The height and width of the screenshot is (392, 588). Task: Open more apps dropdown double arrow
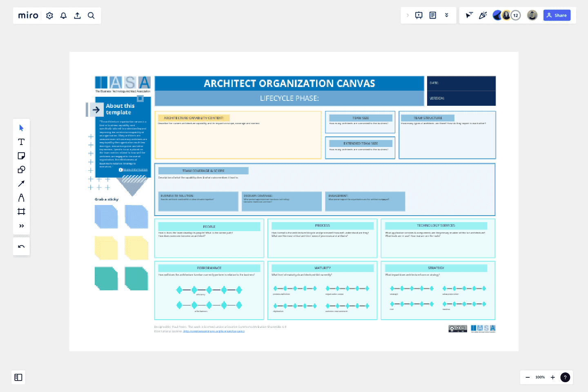click(447, 15)
